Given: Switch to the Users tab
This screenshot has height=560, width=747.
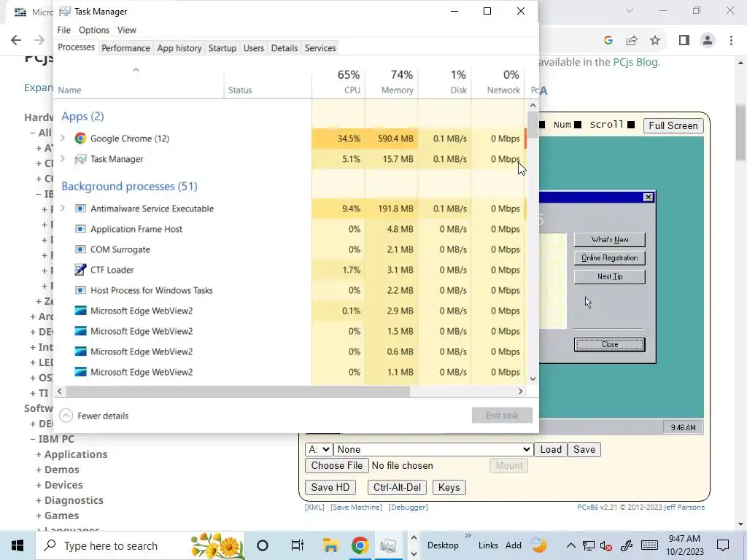Looking at the screenshot, I should pyautogui.click(x=253, y=48).
